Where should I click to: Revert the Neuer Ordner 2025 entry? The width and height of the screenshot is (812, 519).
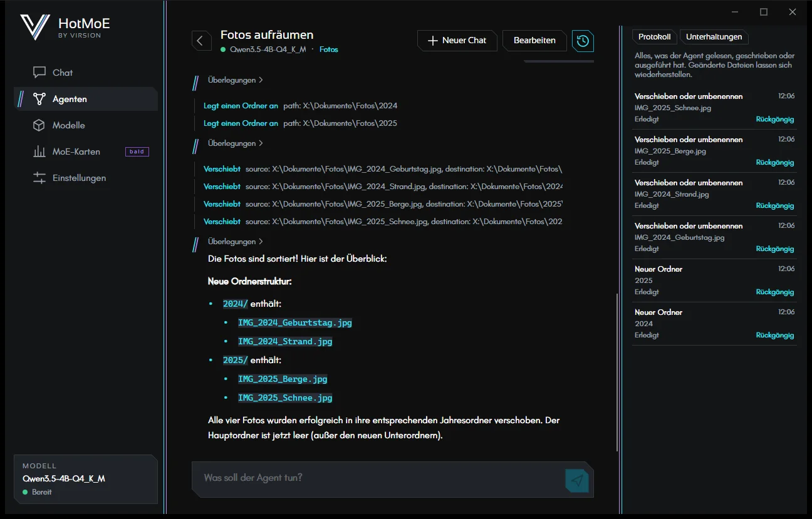775,292
